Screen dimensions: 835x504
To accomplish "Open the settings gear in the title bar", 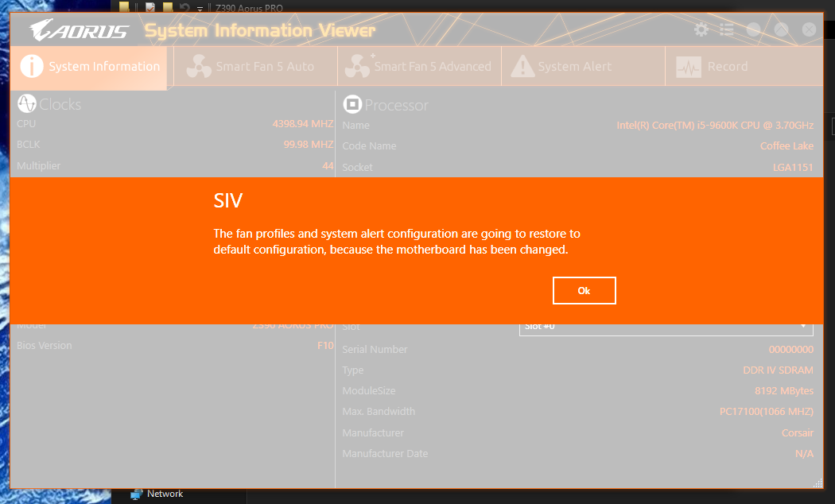I will pos(701,29).
